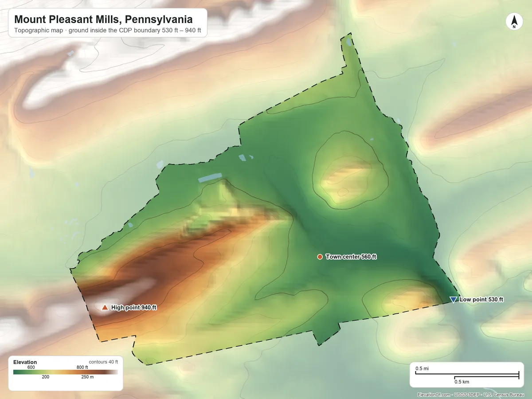
Task: Click the 'Town center 560 ft' label
Action: pos(351,257)
